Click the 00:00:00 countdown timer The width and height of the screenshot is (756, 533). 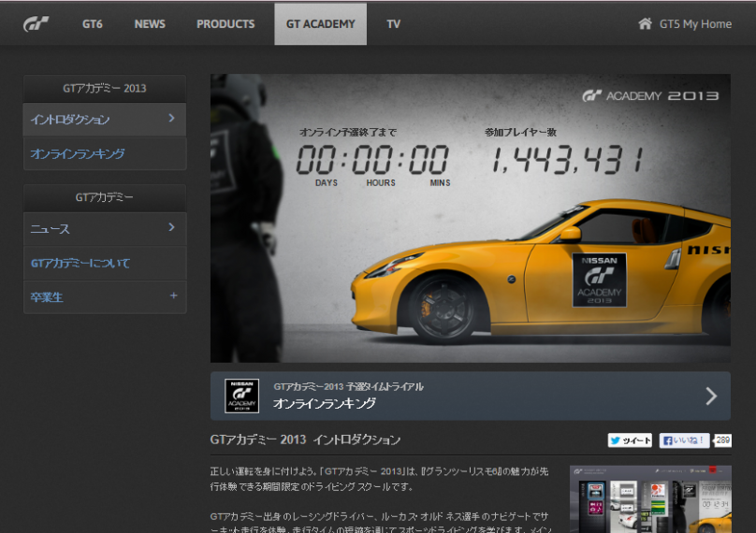pyautogui.click(x=372, y=160)
